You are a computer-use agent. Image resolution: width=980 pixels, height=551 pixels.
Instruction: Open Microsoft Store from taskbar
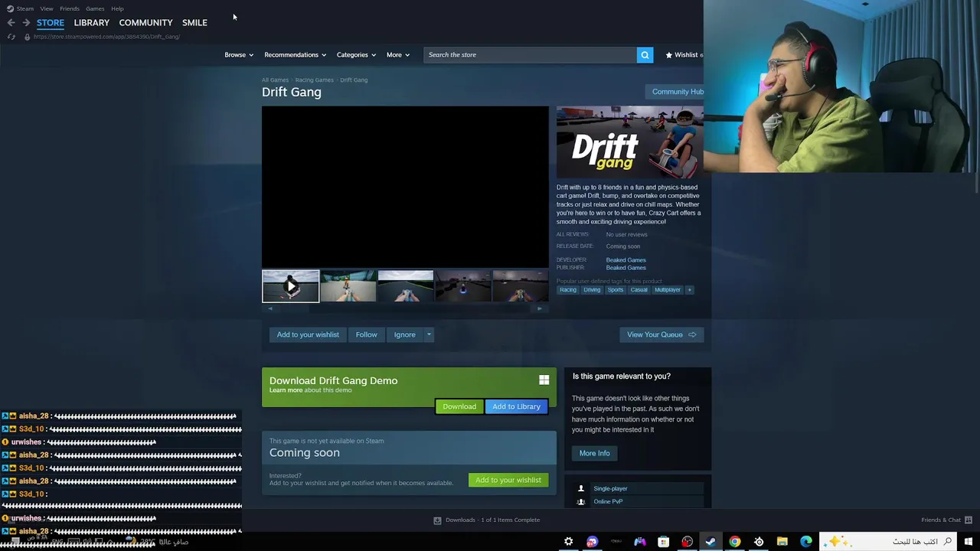[x=663, y=542]
